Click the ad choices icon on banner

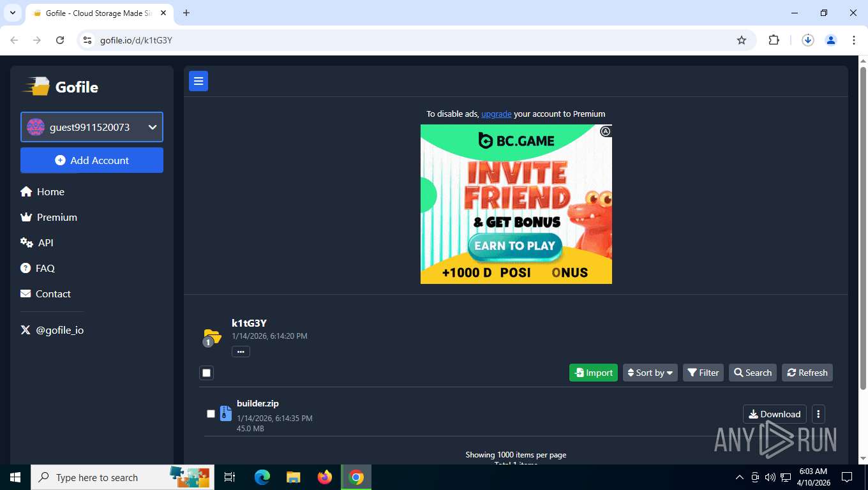tap(606, 131)
